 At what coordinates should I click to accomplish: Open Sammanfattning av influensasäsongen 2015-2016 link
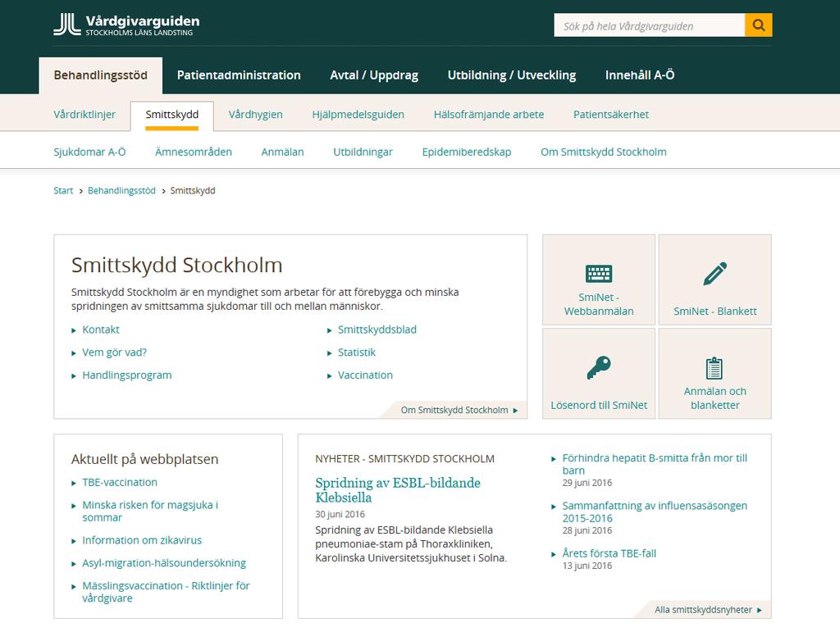point(654,512)
